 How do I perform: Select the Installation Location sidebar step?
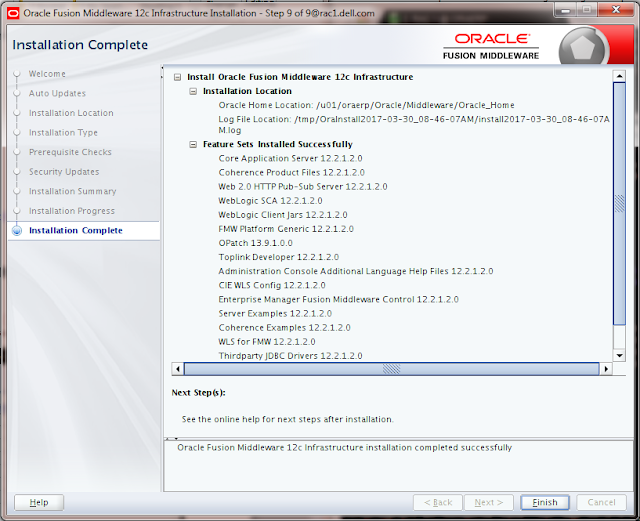[x=71, y=113]
